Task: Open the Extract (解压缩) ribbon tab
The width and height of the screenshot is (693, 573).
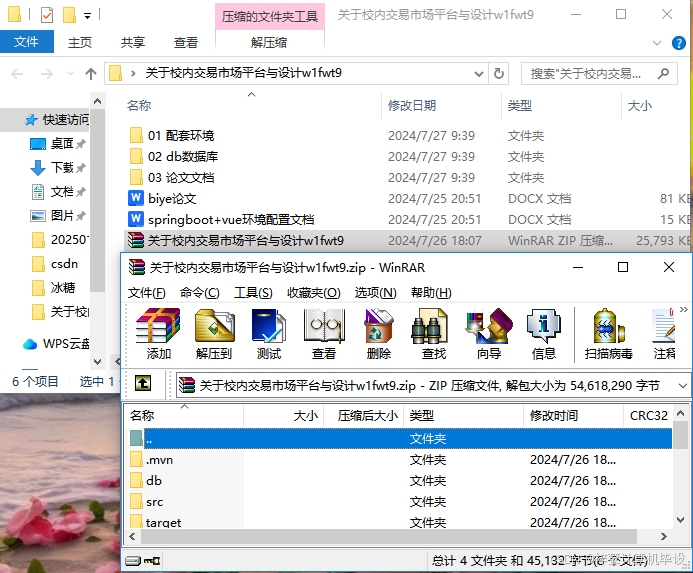Action: coord(269,42)
